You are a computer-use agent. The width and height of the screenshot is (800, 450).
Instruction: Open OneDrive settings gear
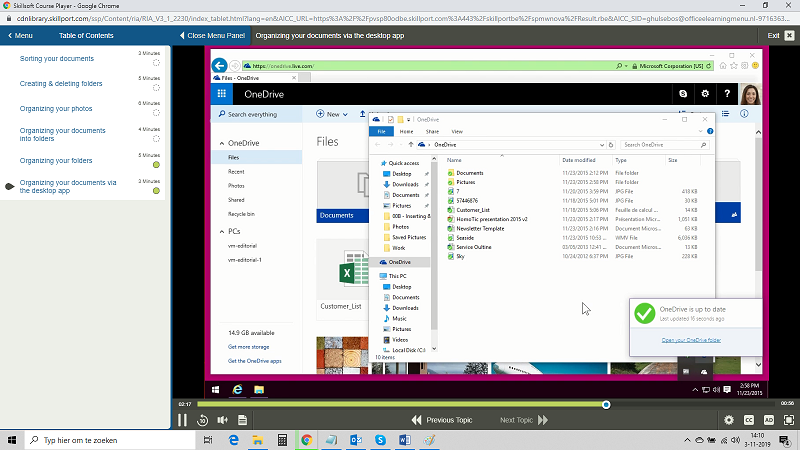pyautogui.click(x=705, y=94)
